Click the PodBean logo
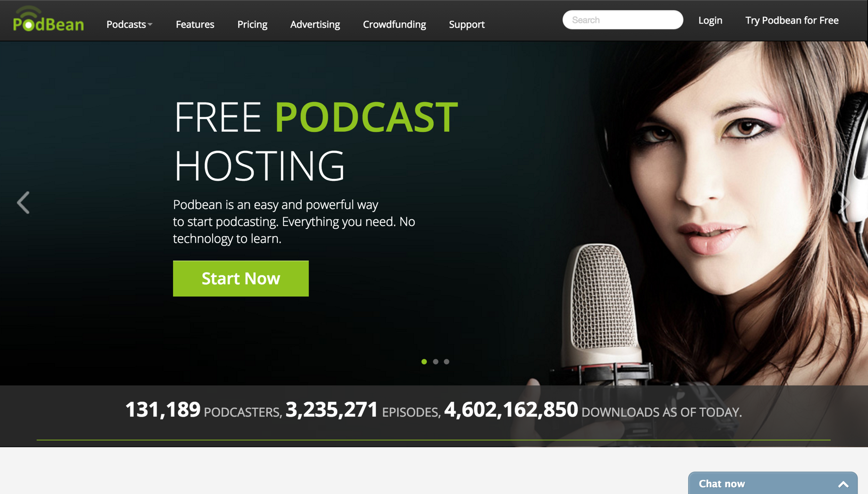 [48, 21]
